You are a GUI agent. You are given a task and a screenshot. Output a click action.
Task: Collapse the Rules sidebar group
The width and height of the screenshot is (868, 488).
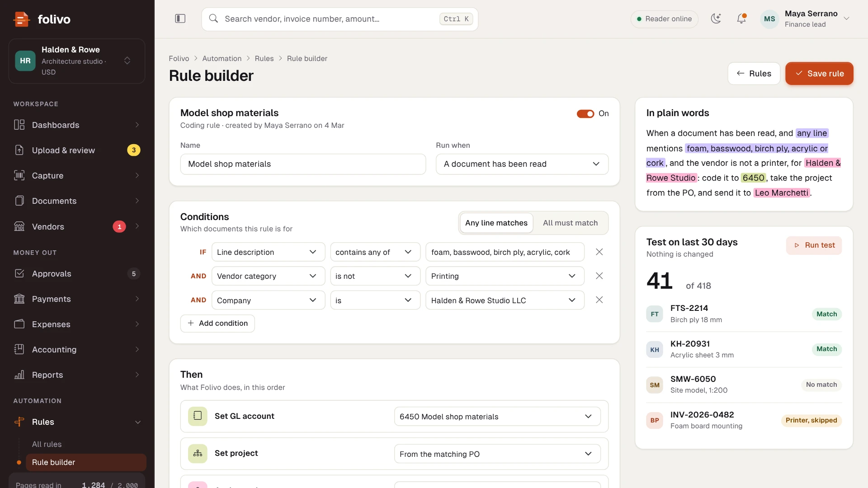[x=77, y=422]
